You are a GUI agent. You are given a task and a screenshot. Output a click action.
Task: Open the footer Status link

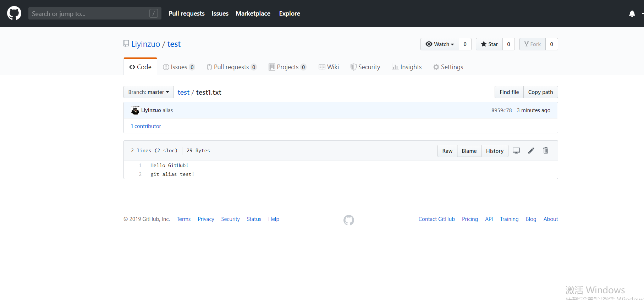pos(254,219)
